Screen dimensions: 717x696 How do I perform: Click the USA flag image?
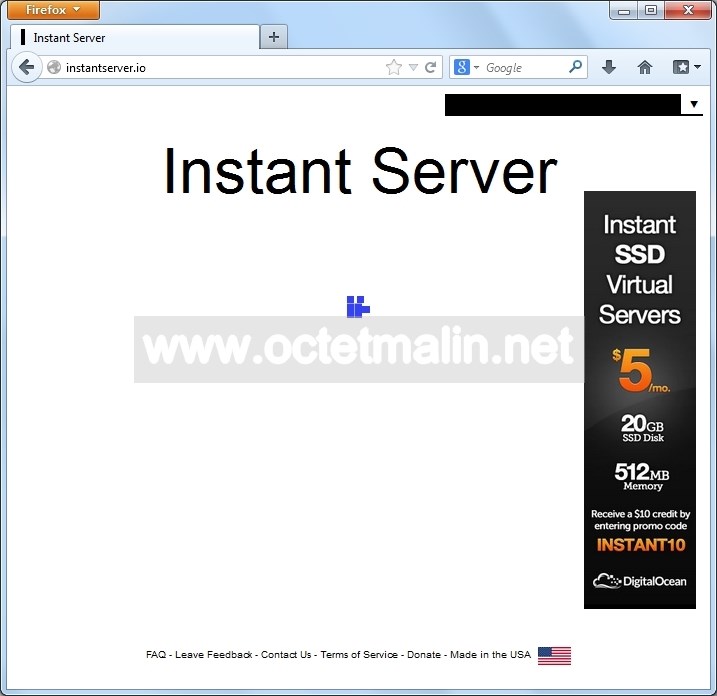(554, 656)
